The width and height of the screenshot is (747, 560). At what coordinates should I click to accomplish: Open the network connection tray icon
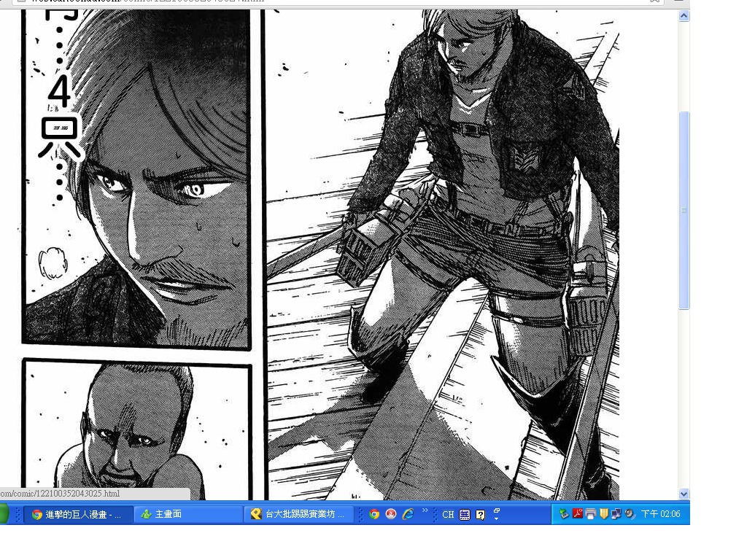point(616,514)
